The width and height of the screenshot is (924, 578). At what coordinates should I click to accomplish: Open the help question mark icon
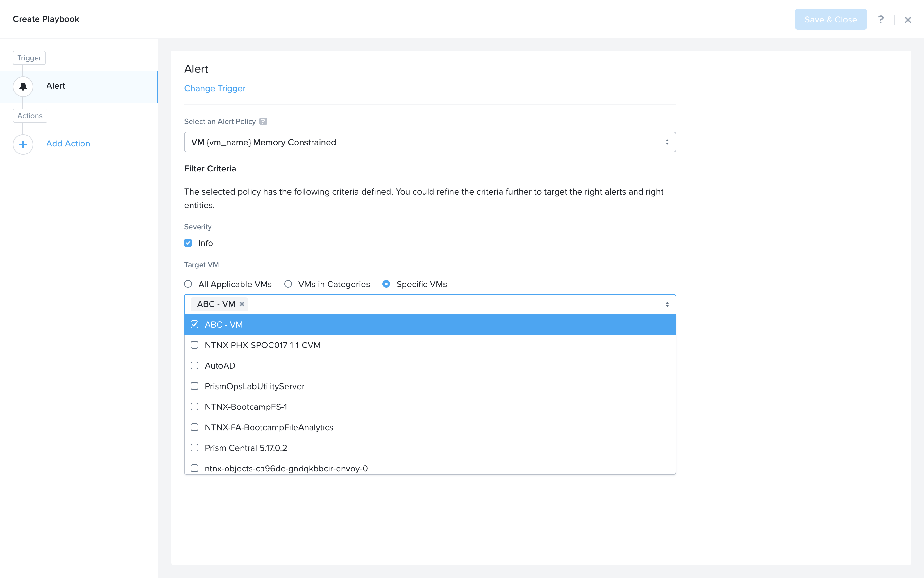(880, 20)
